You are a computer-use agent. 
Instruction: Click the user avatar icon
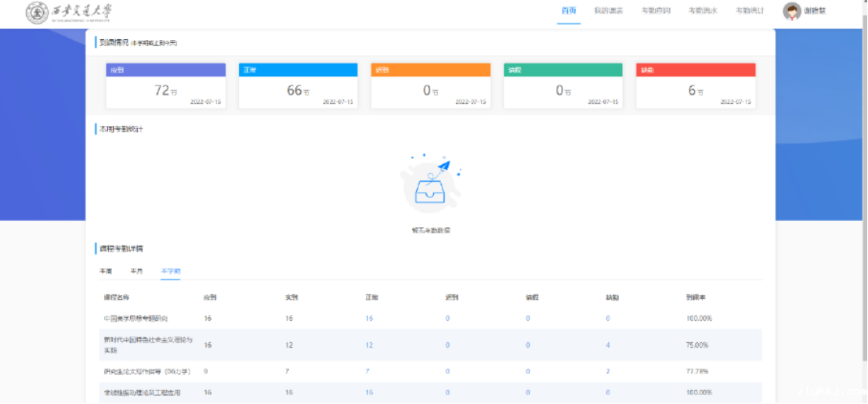point(791,12)
